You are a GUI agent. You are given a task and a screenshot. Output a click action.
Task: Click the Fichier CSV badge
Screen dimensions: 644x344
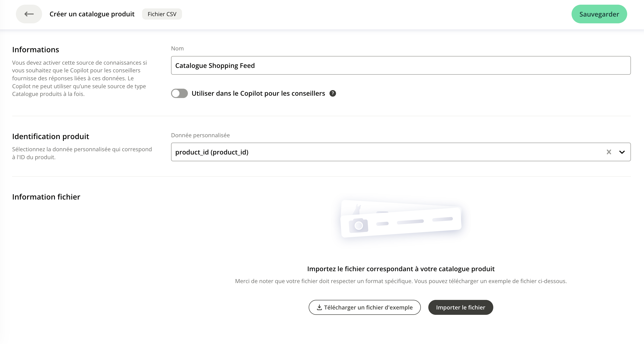pos(162,14)
